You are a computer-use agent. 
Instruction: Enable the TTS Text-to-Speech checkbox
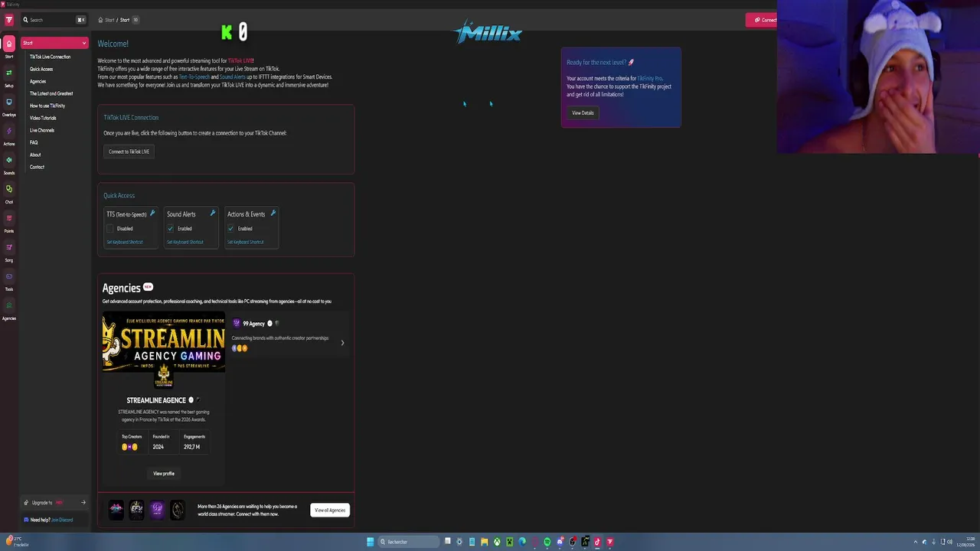pyautogui.click(x=110, y=229)
